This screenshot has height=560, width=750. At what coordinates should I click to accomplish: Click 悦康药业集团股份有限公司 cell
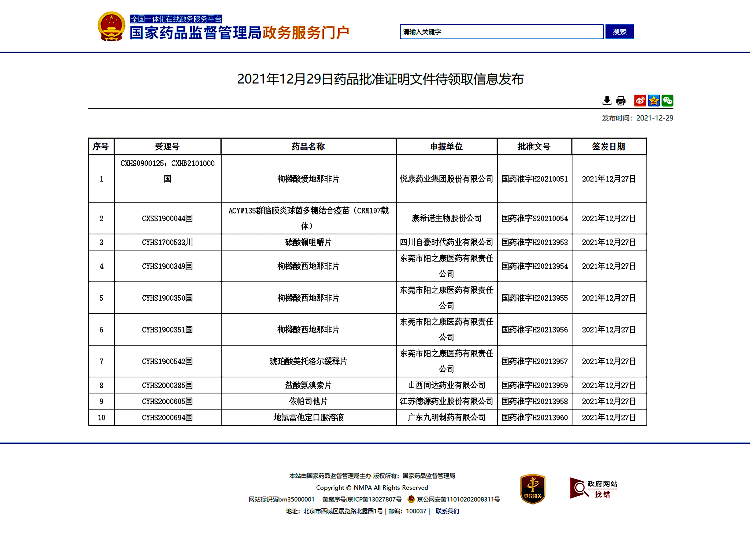tap(446, 179)
